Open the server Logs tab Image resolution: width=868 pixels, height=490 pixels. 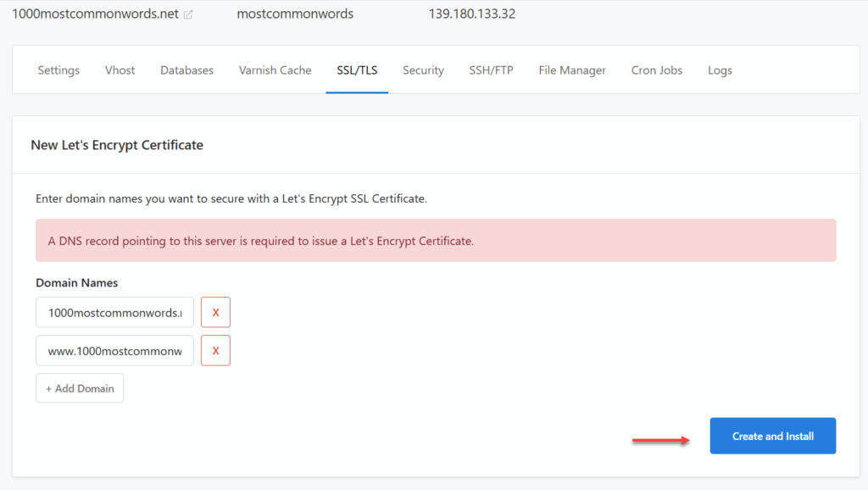pos(720,70)
